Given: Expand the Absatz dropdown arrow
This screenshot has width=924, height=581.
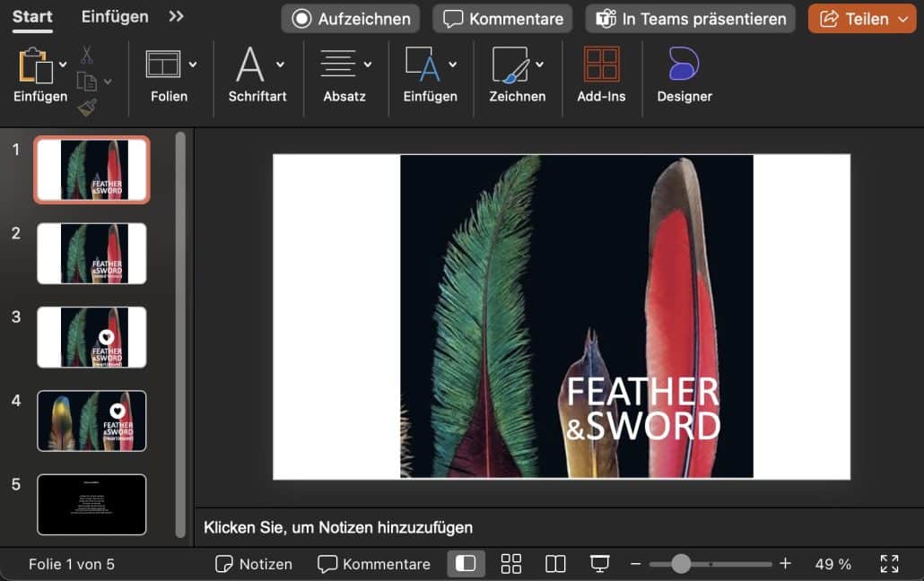Looking at the screenshot, I should pyautogui.click(x=368, y=65).
